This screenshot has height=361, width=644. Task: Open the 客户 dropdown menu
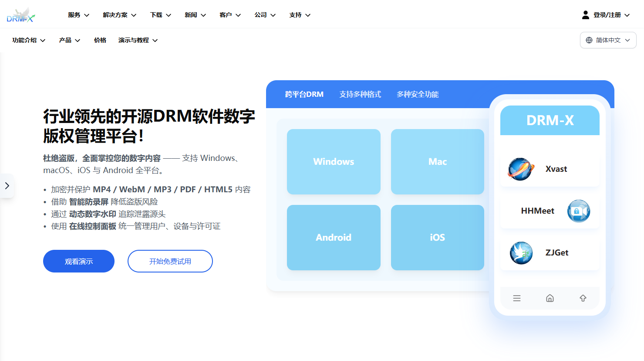230,15
